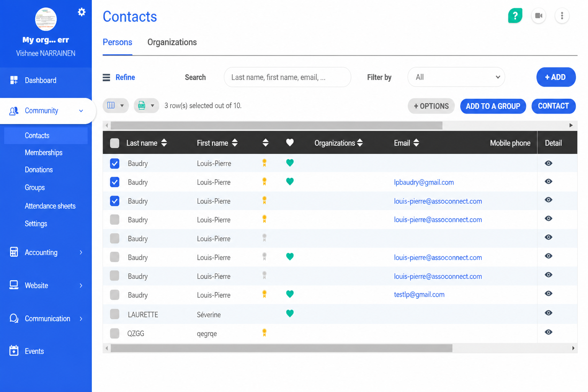The image size is (588, 392).
Task: Open the settings gear in the sidebar header
Action: pos(82,12)
